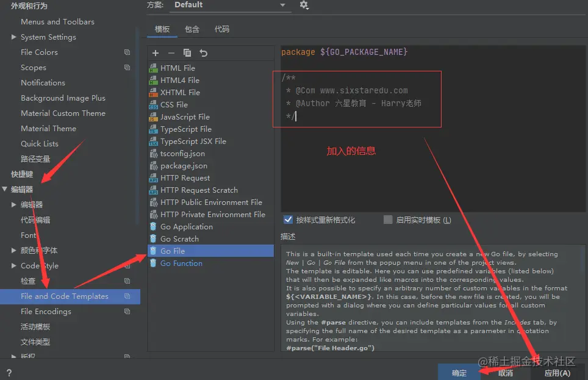The height and width of the screenshot is (380, 588).
Task: Select the 路径变量 settings item
Action: coord(35,159)
